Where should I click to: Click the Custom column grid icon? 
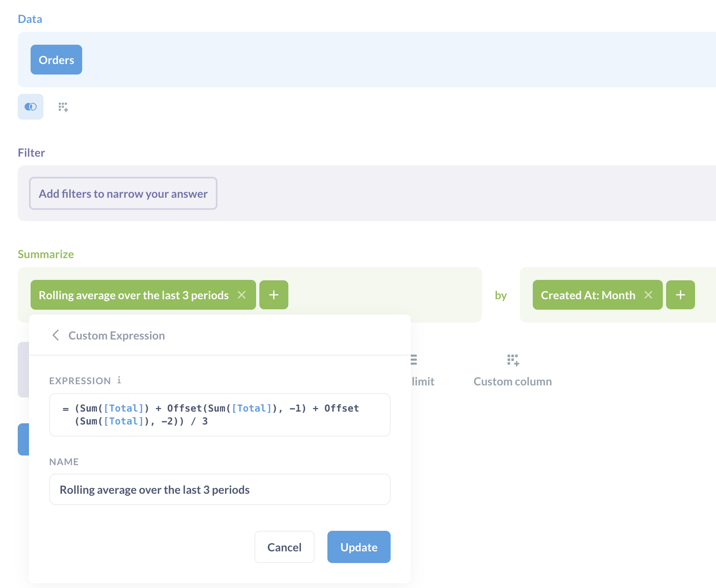pos(513,360)
